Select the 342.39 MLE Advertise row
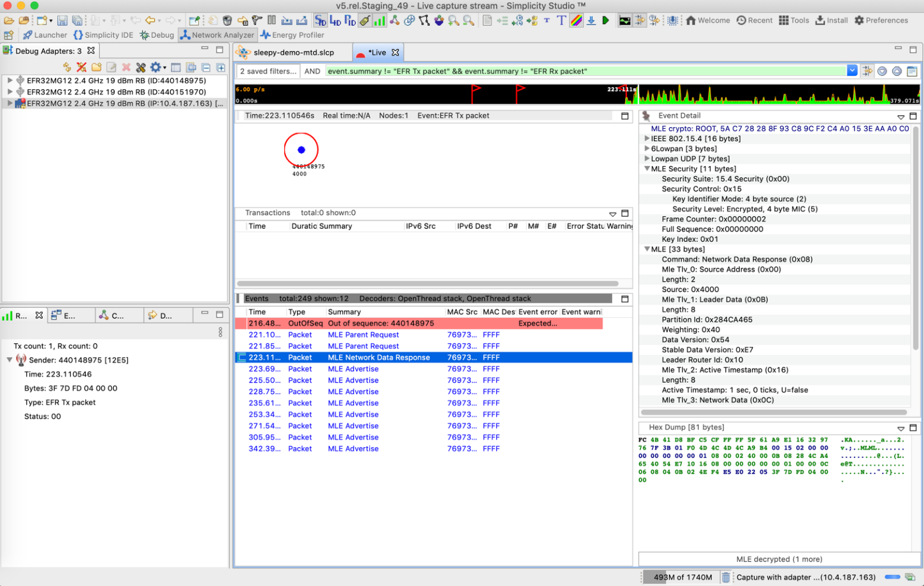Image resolution: width=924 pixels, height=586 pixels. (433, 448)
